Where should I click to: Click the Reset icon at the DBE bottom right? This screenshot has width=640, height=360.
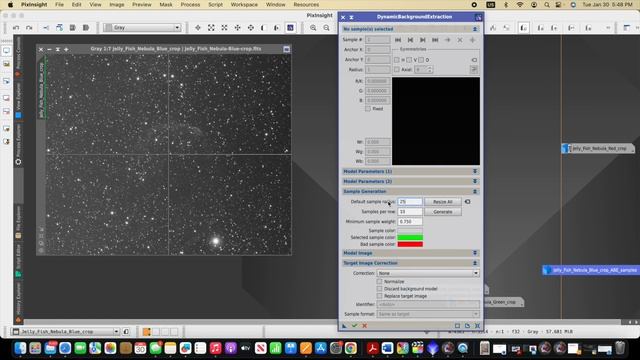pos(478,326)
